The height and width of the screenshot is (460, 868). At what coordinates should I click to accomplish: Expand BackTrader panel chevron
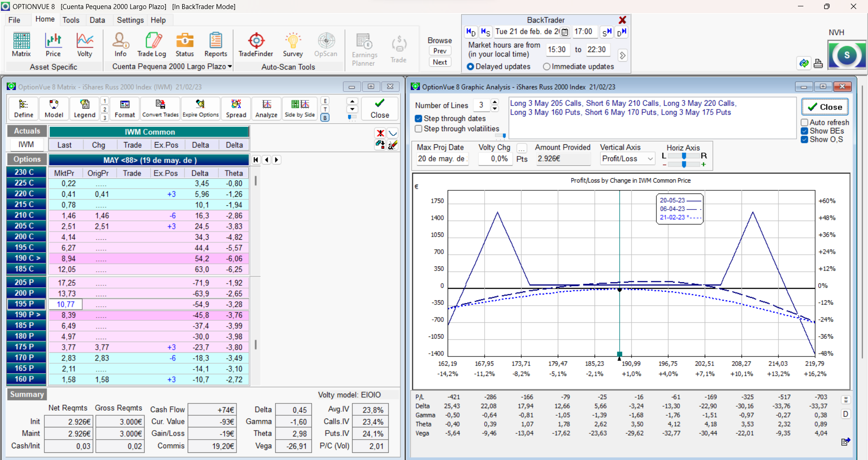(x=623, y=55)
